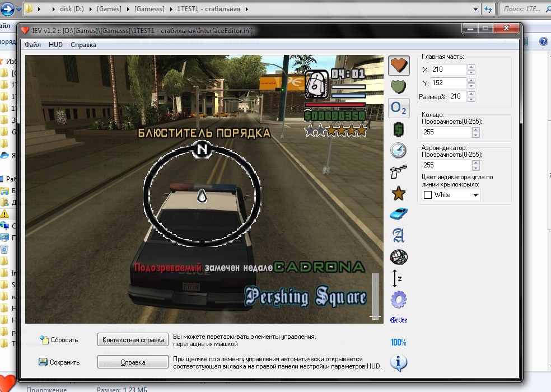The image size is (551, 392).
Task: Select the Pershing Square zone name text
Action: pyautogui.click(x=305, y=297)
